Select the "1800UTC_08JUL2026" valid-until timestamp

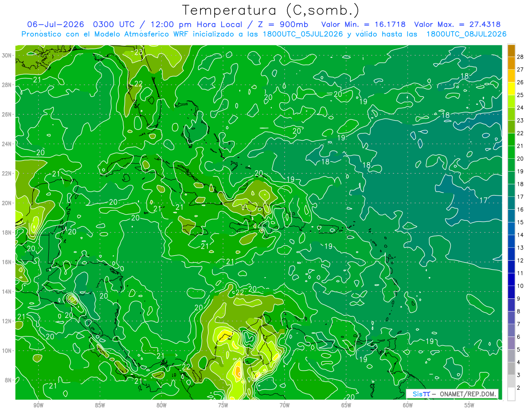pos(466,34)
